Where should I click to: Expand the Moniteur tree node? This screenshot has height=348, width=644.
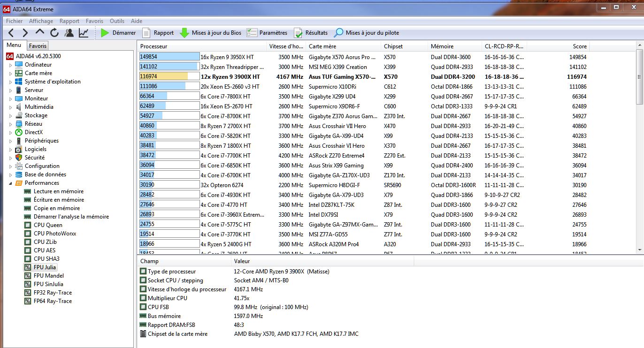10,98
